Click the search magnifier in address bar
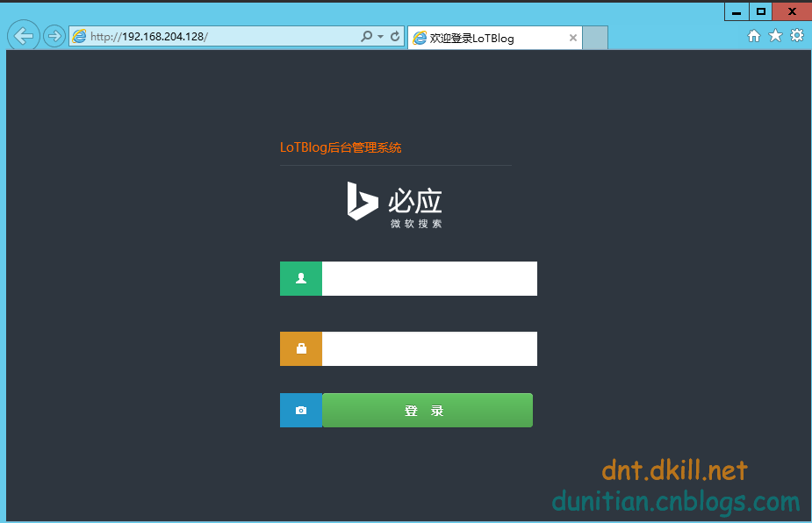 click(x=367, y=36)
